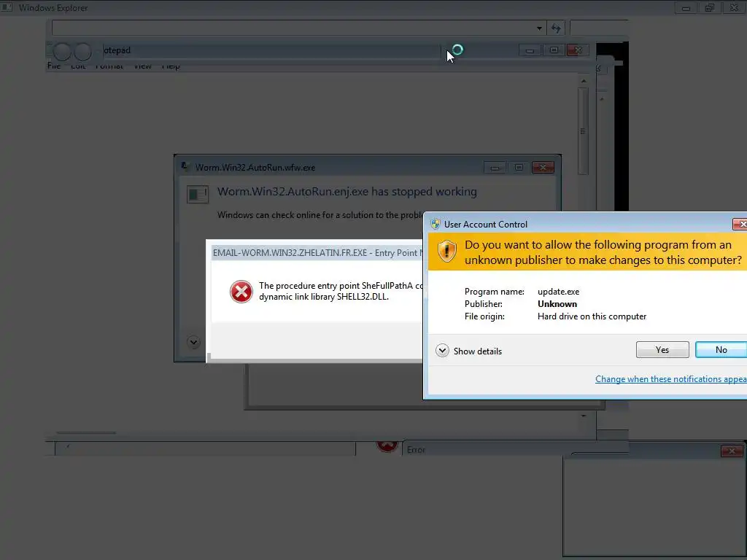Click Notepad vertical scrollbar up arrow

(583, 81)
